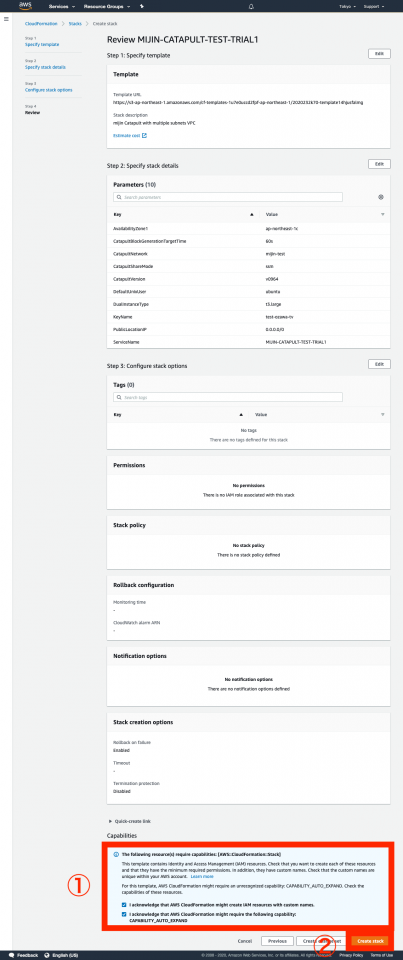Click Edit for Step 1 Specify template
Screen dimensions: 403x960
379,54
